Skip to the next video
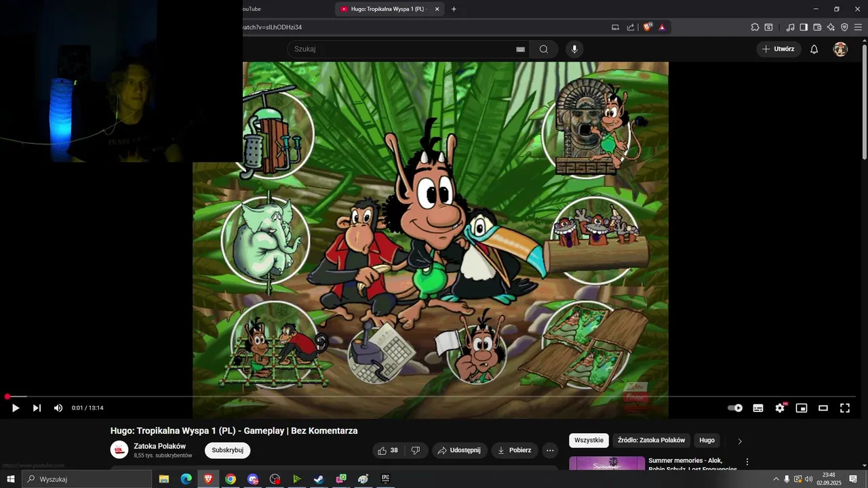Viewport: 868px width, 488px height. click(37, 408)
